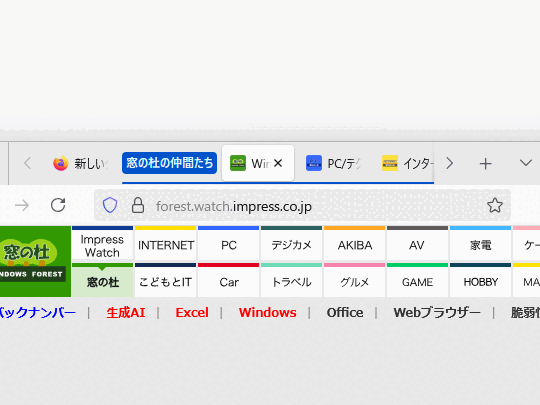Viewport: 540px width, 405px height.
Task: Click the reload page icon
Action: point(58,205)
